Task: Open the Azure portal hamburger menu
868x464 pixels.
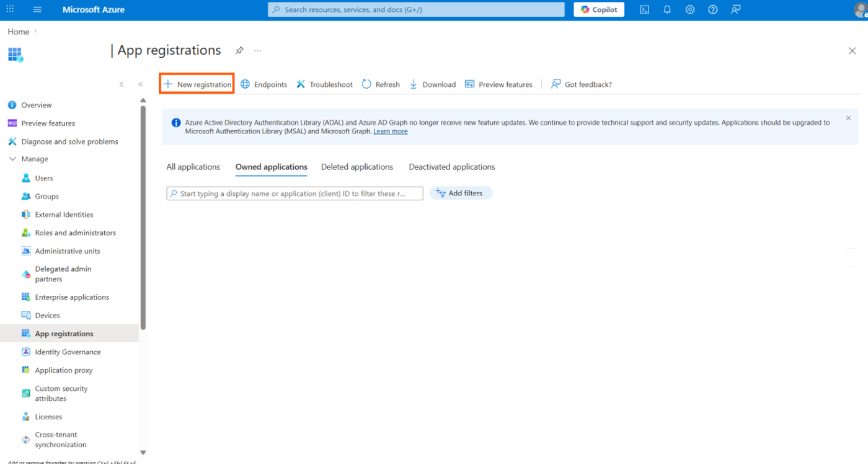Action: tap(37, 10)
